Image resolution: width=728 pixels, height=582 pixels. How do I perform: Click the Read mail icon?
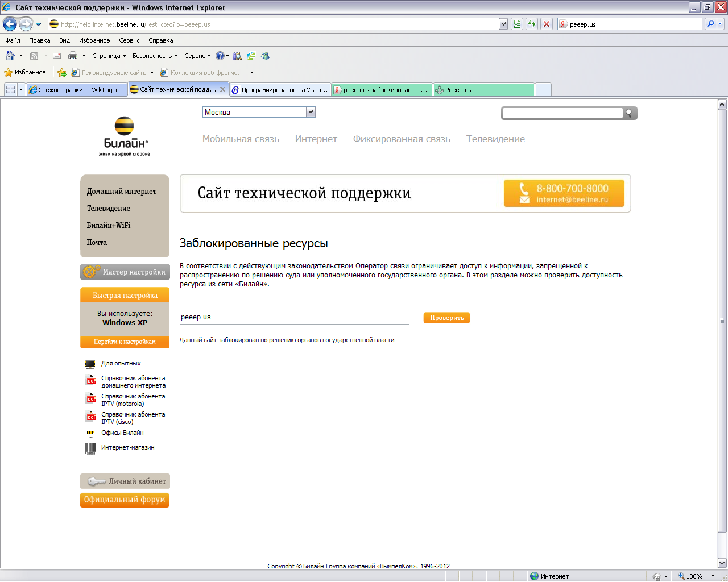(57, 56)
